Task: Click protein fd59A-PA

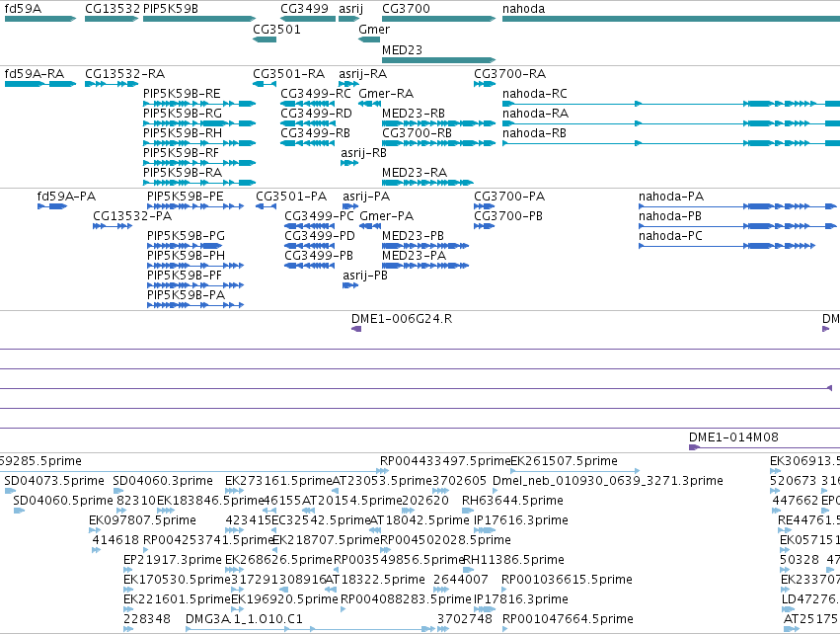Action: [x=66, y=197]
